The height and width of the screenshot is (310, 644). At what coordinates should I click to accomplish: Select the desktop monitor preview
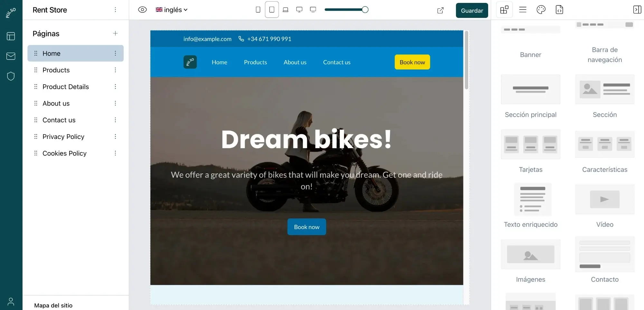click(x=299, y=10)
